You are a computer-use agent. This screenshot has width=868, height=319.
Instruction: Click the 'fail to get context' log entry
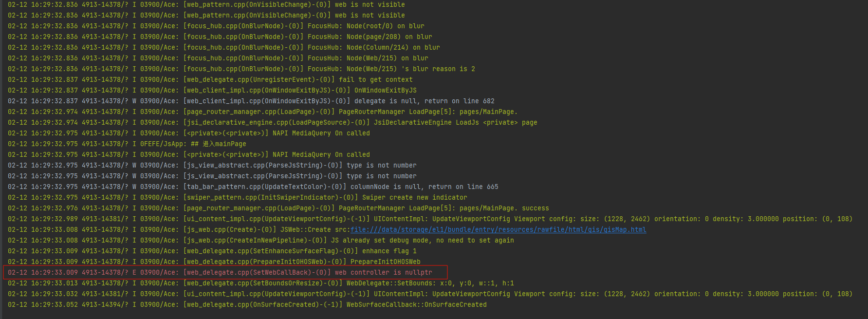tap(210, 79)
